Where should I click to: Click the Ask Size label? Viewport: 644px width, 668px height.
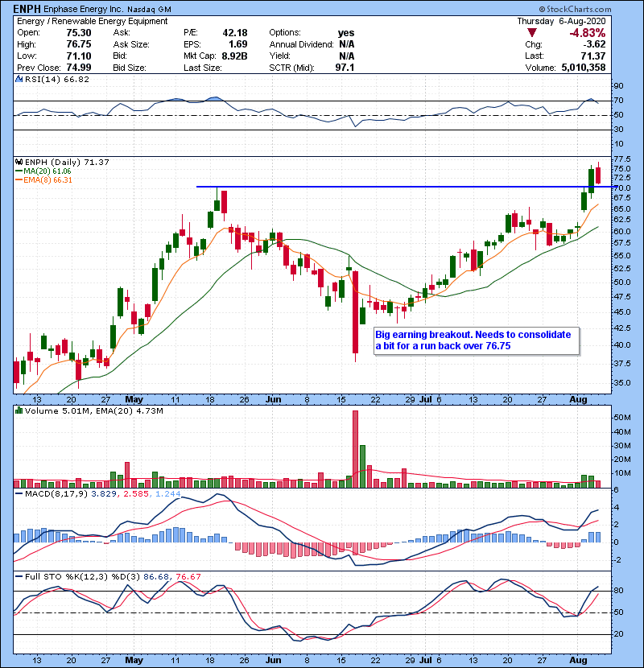131,44
